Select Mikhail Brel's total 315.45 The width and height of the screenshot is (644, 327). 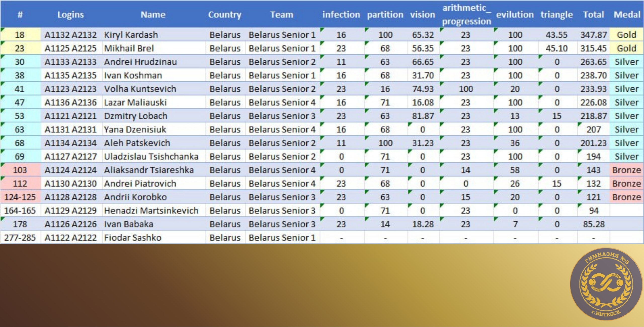click(x=593, y=48)
